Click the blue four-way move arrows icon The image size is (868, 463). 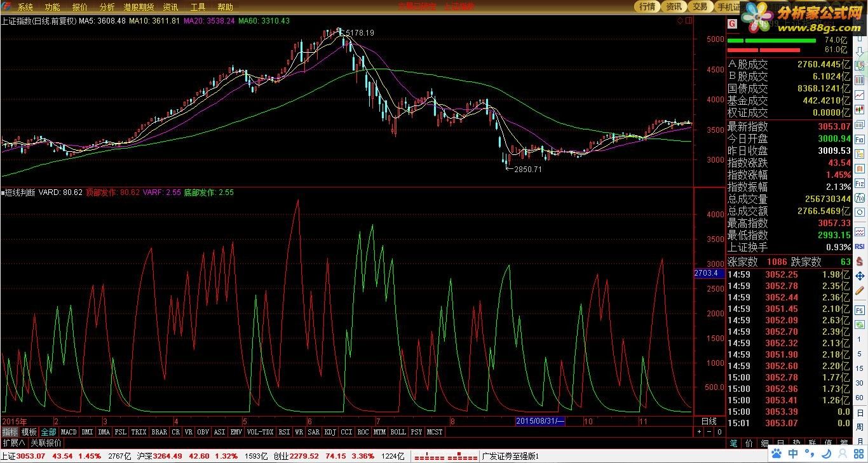tap(860, 276)
